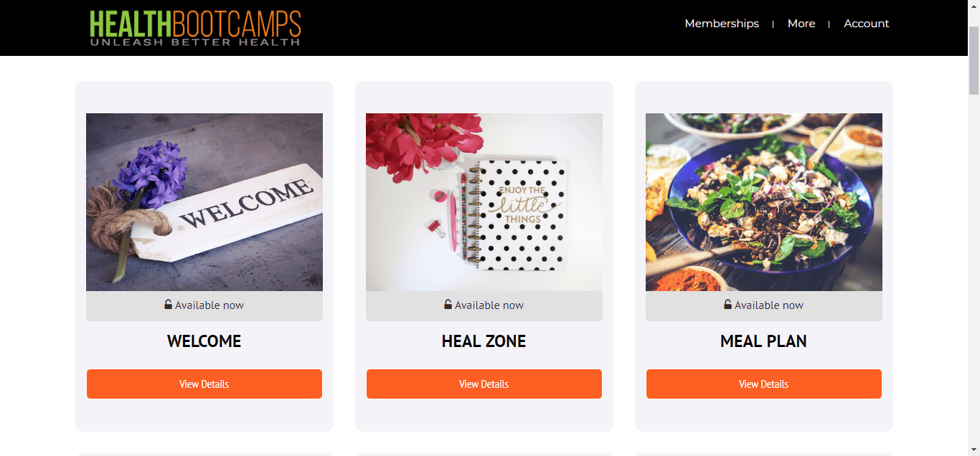Image resolution: width=980 pixels, height=456 pixels.
Task: Click the HealthBootcamps logo
Action: [x=195, y=28]
